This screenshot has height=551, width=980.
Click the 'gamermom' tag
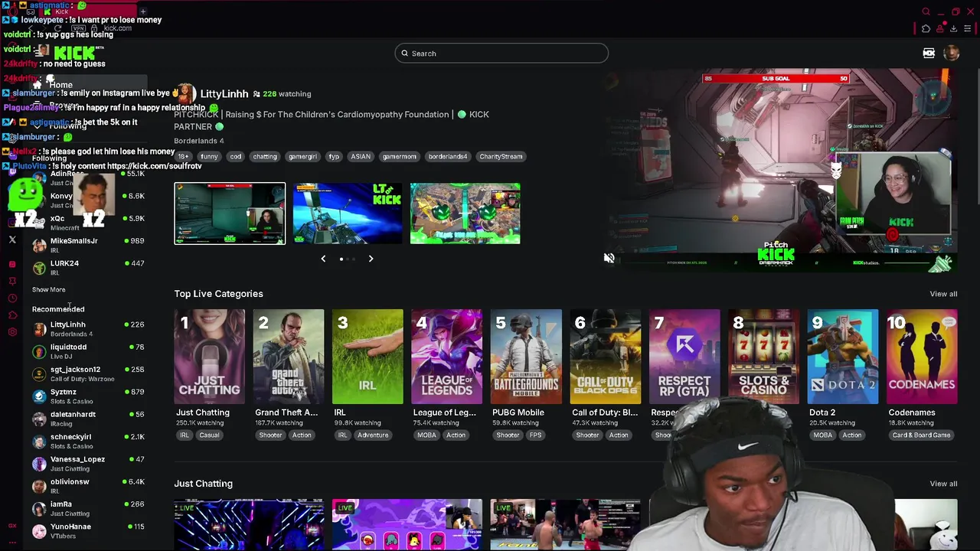(x=399, y=156)
